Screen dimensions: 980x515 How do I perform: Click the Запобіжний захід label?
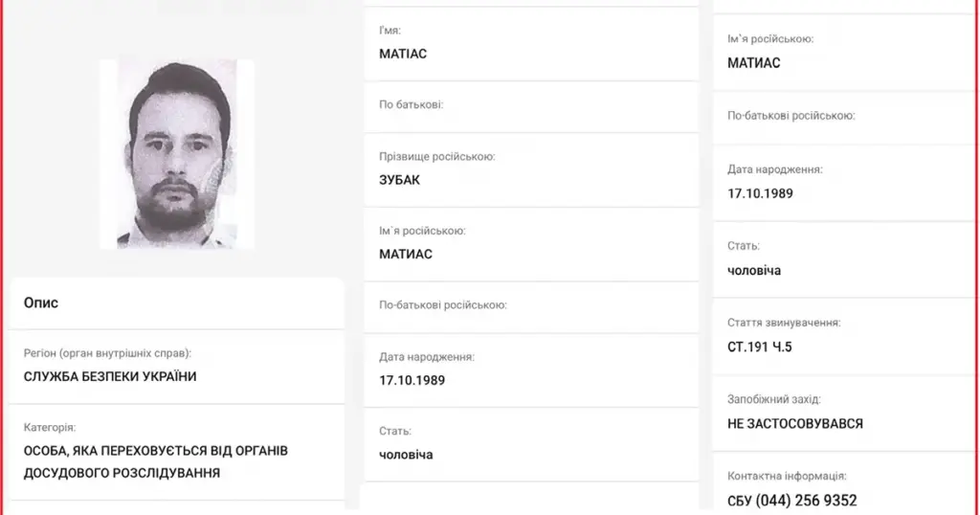[x=773, y=399]
